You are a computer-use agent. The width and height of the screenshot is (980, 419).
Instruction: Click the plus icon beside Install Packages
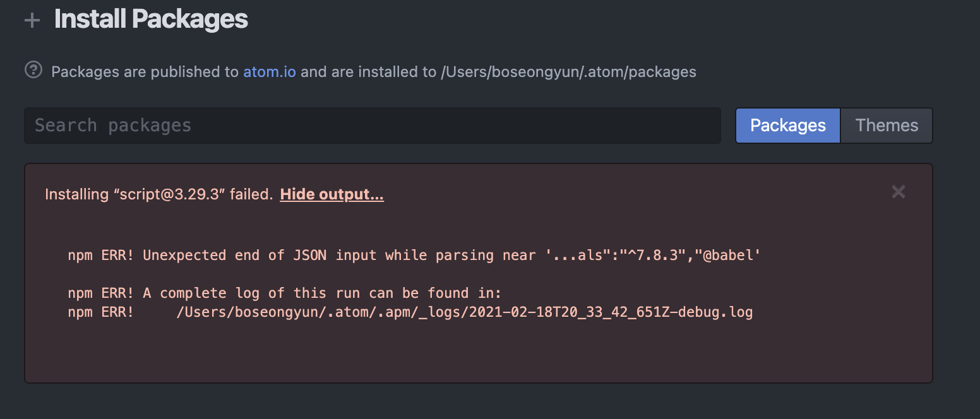click(x=32, y=20)
